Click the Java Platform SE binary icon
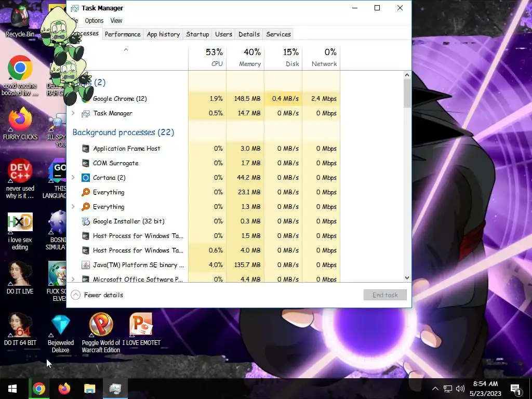 click(x=86, y=264)
